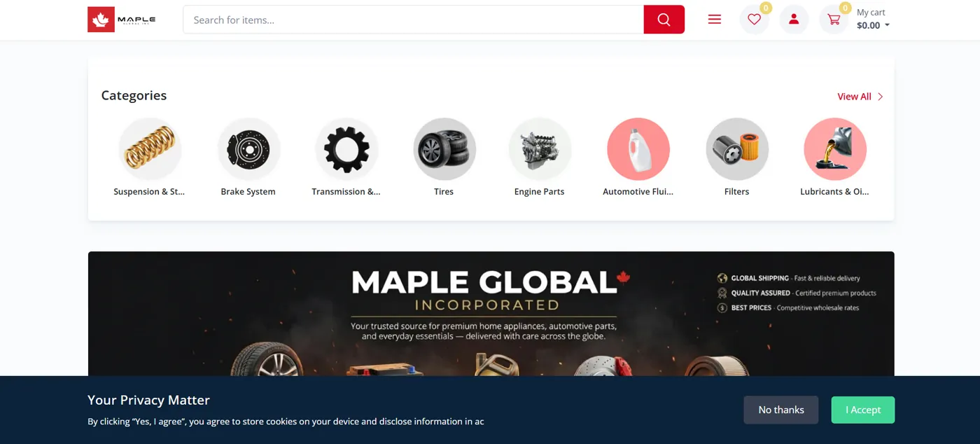Select the Transmission gear category image
The height and width of the screenshot is (444, 980).
(x=346, y=149)
